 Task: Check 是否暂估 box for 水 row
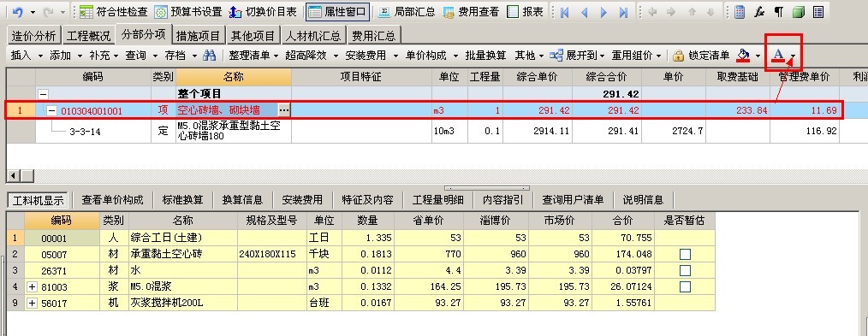(x=685, y=270)
